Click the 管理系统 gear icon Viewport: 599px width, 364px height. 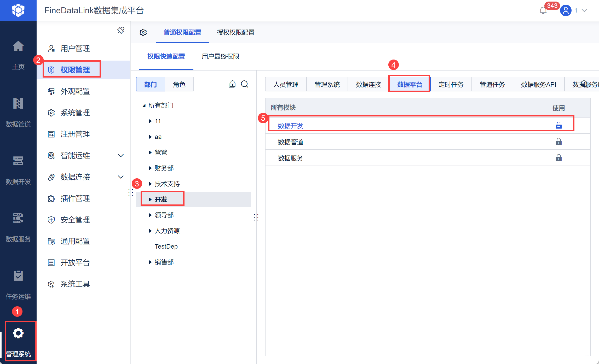[x=18, y=333]
